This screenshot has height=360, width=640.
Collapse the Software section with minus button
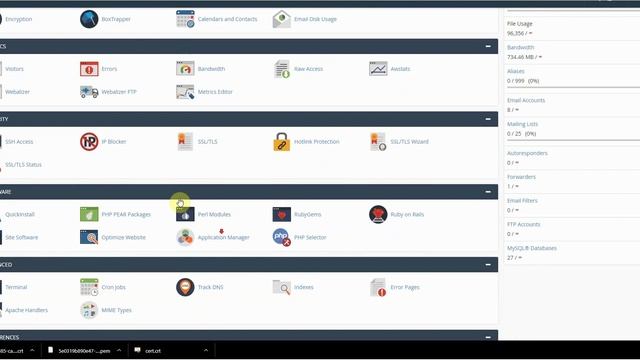(488, 191)
